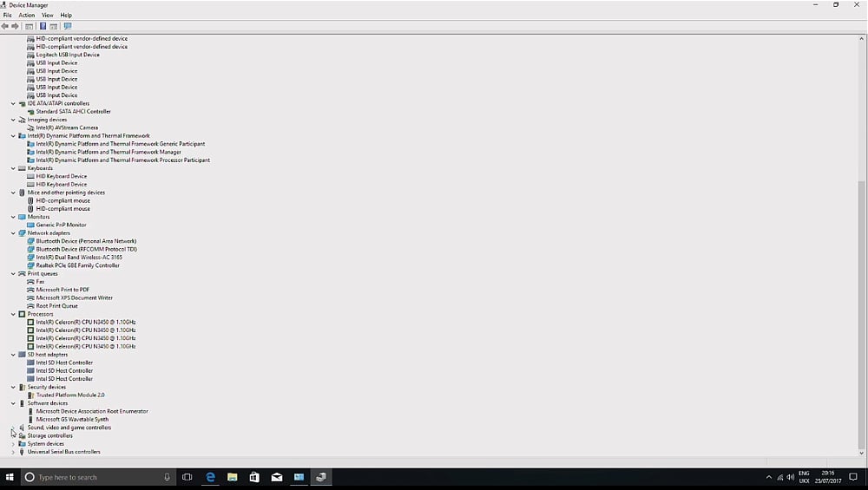868x490 pixels.
Task: Launch Microsoft Edge from the taskbar
Action: [210, 477]
